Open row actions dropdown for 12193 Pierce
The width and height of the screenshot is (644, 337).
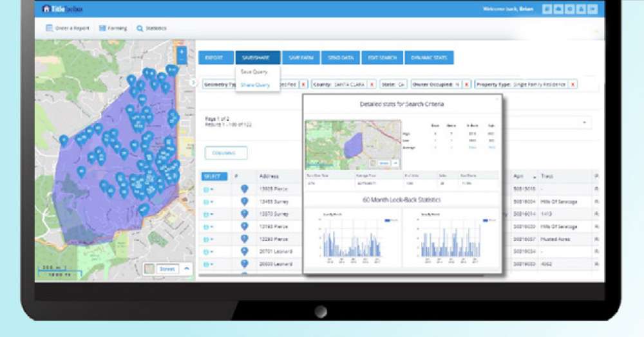[x=208, y=227]
